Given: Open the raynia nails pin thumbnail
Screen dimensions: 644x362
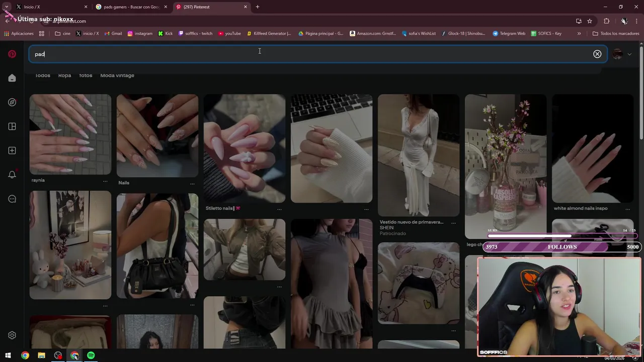Looking at the screenshot, I should point(70,134).
